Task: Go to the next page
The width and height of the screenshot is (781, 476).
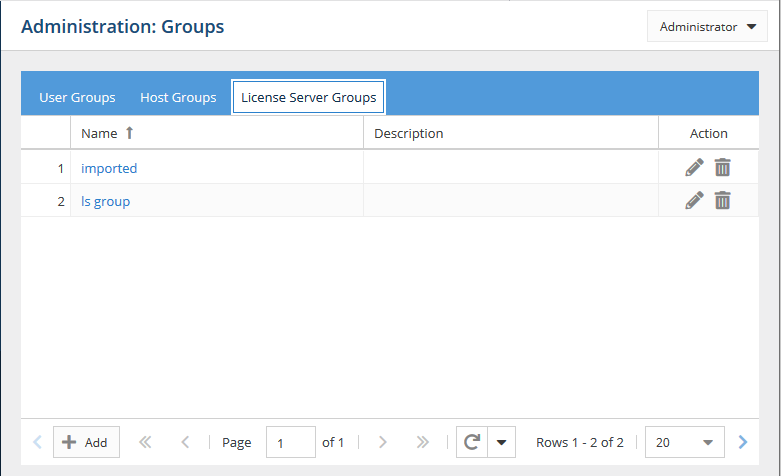Action: [x=383, y=442]
